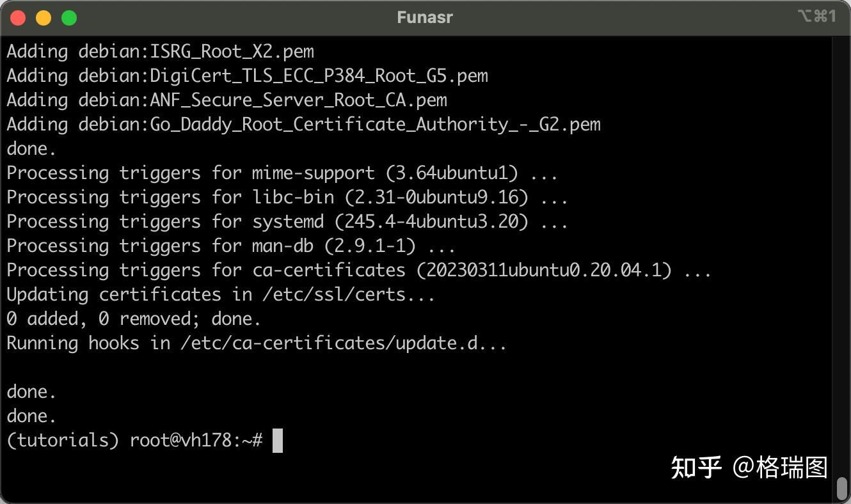The image size is (851, 504).
Task: Click the '0 added, 0 removed; done.' line
Action: (131, 319)
